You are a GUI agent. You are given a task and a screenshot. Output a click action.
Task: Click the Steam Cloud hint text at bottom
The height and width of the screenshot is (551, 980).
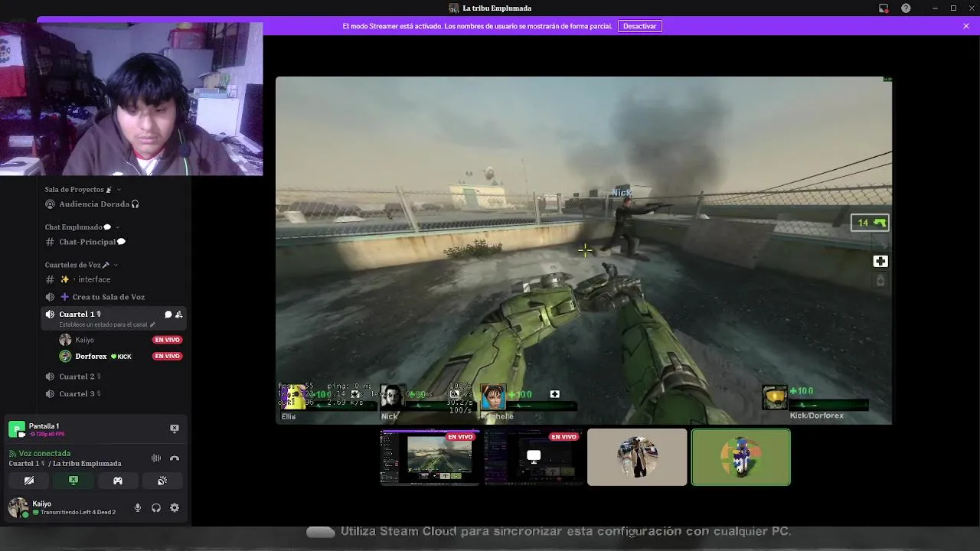(x=566, y=531)
